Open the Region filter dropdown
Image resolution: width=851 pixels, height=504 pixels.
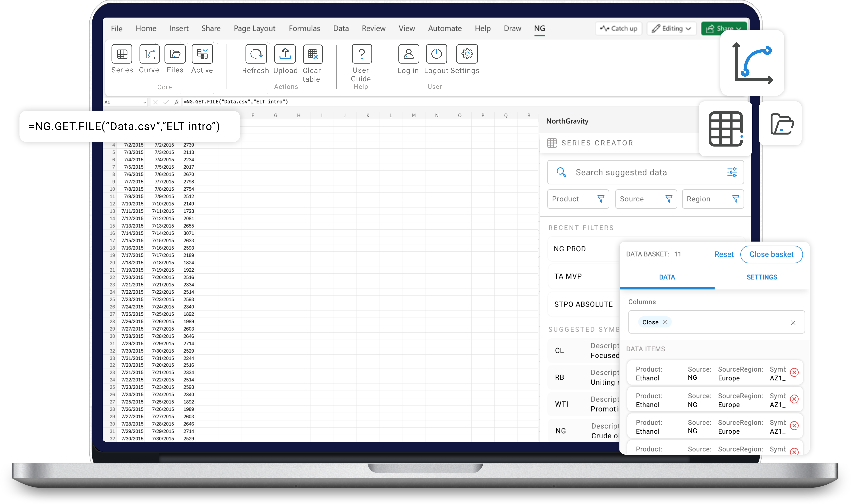point(713,199)
